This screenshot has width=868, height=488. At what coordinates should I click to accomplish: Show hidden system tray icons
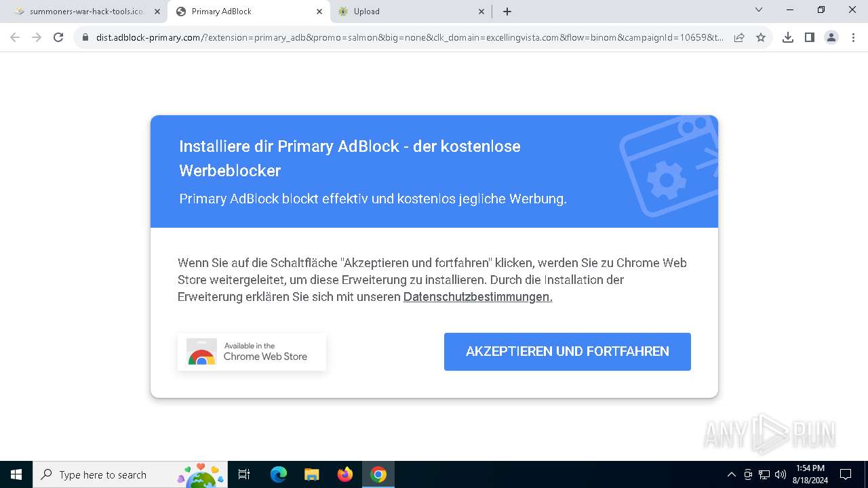pos(731,474)
